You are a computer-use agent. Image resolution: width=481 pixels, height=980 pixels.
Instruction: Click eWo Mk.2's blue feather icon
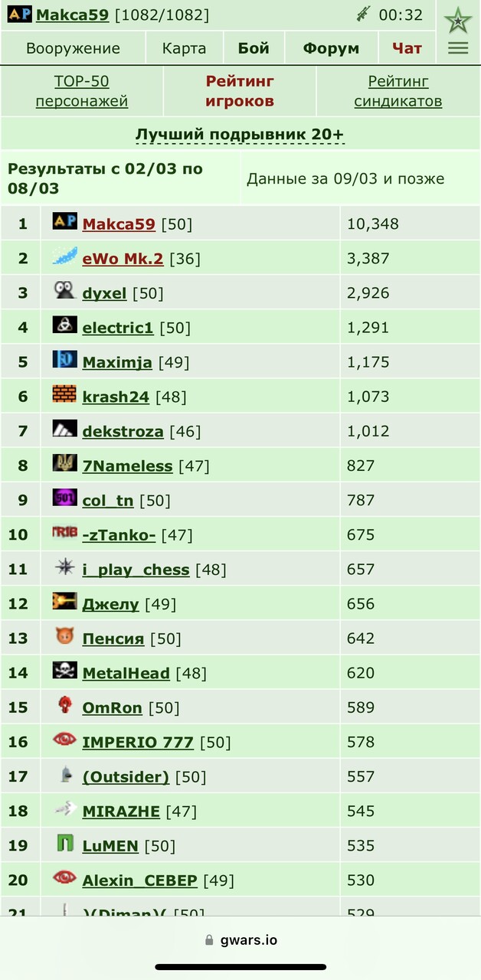click(x=64, y=256)
